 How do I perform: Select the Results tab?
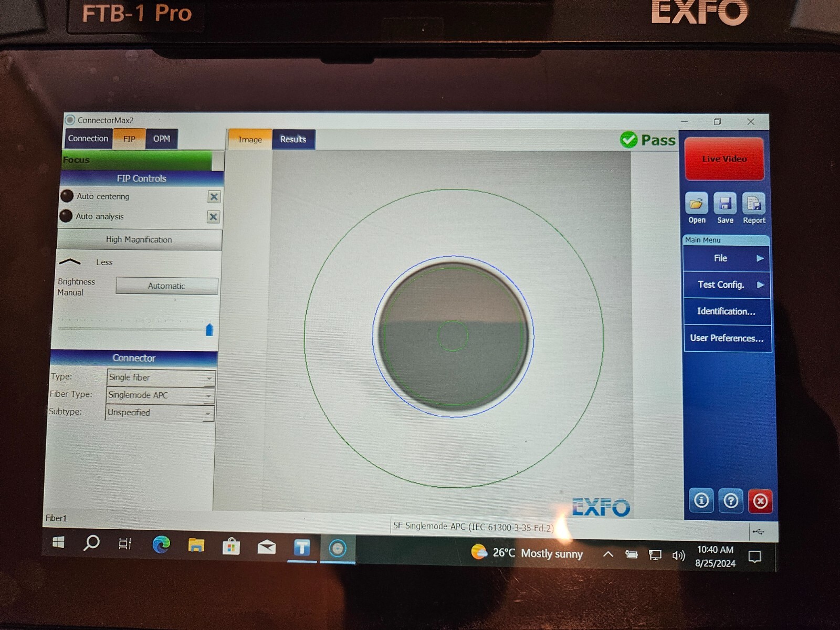click(293, 140)
